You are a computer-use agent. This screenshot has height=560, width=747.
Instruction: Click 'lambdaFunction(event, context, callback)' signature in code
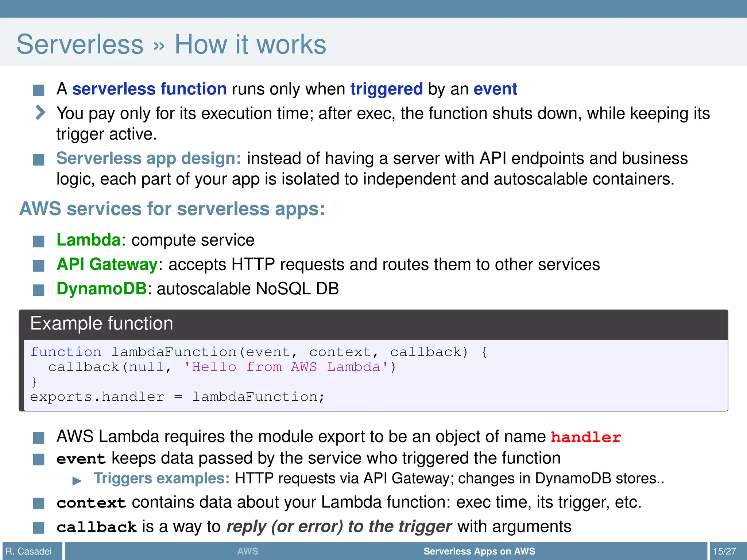(x=290, y=352)
